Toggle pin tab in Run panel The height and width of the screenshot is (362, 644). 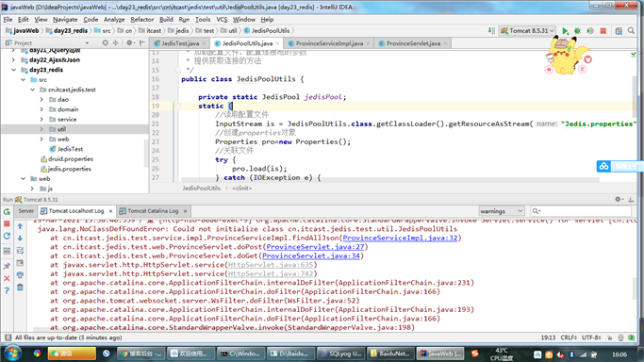tap(7, 266)
